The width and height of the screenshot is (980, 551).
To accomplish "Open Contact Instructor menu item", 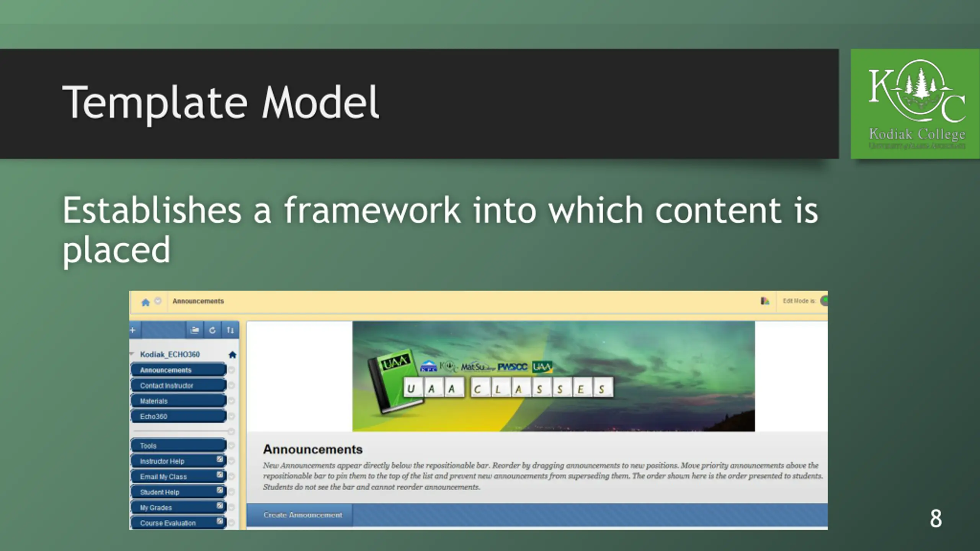I will click(x=178, y=385).
